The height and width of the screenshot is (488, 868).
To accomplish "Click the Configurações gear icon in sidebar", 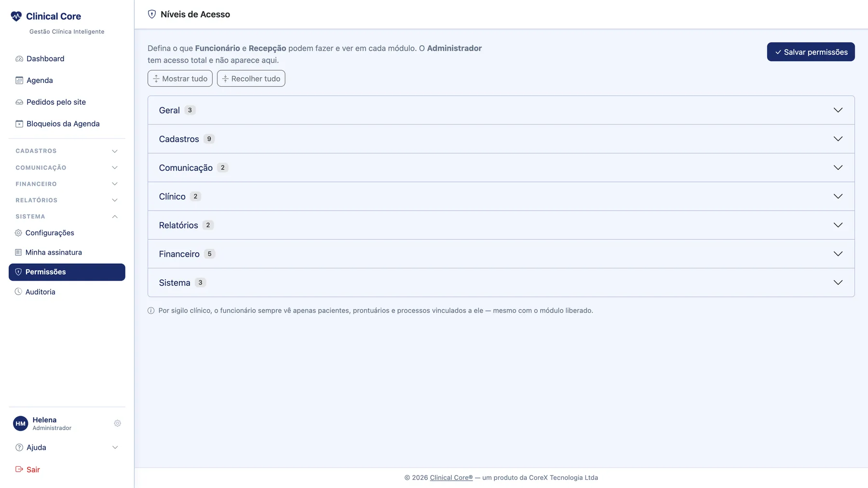I will (x=18, y=233).
